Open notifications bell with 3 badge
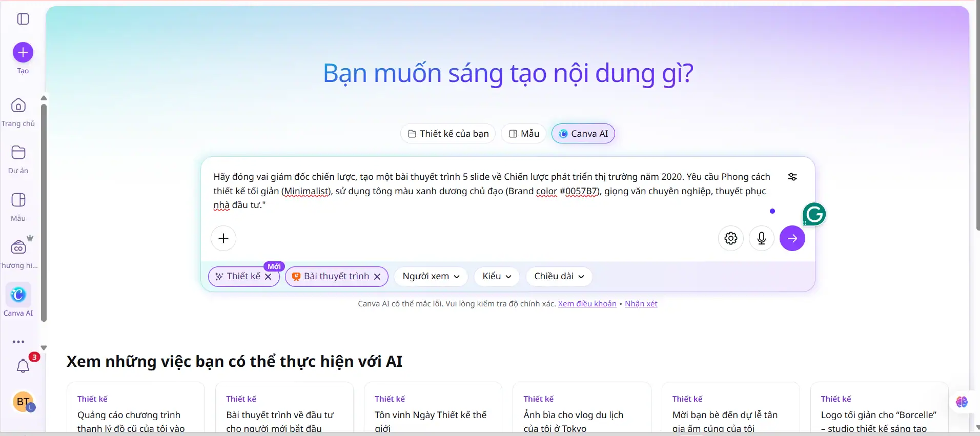The width and height of the screenshot is (980, 436). click(23, 366)
